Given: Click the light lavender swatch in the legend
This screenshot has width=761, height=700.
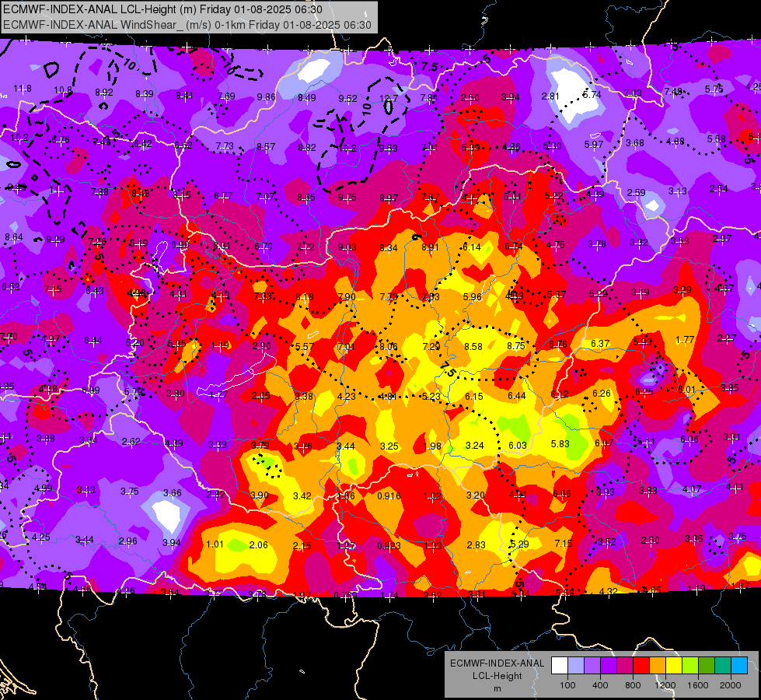Looking at the screenshot, I should click(x=576, y=665).
